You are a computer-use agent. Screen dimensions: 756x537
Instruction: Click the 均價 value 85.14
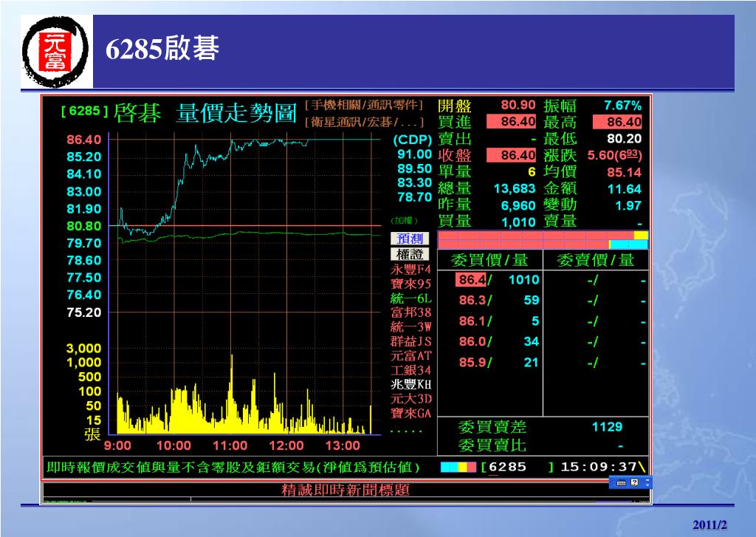(625, 172)
